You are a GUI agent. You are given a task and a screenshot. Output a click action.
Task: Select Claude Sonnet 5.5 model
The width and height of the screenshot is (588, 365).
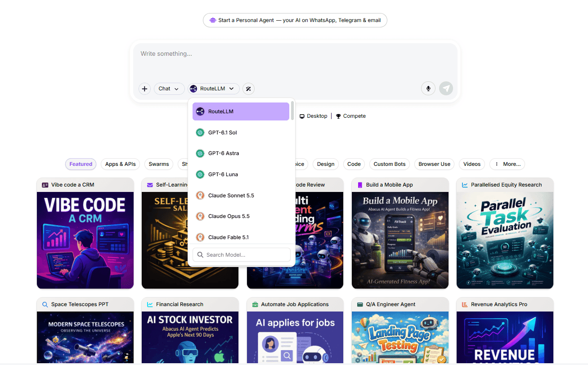click(x=241, y=196)
